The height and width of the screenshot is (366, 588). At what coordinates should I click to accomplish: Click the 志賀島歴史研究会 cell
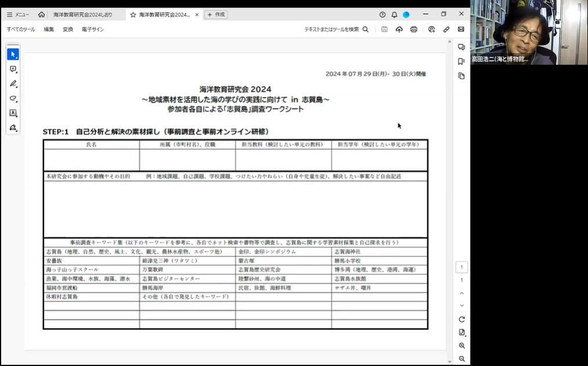tap(284, 270)
